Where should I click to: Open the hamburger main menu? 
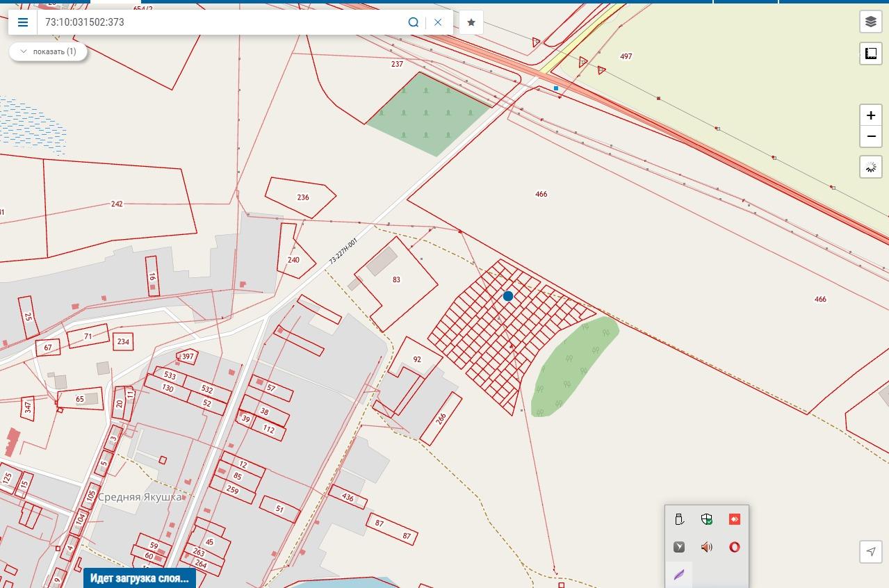click(x=23, y=22)
